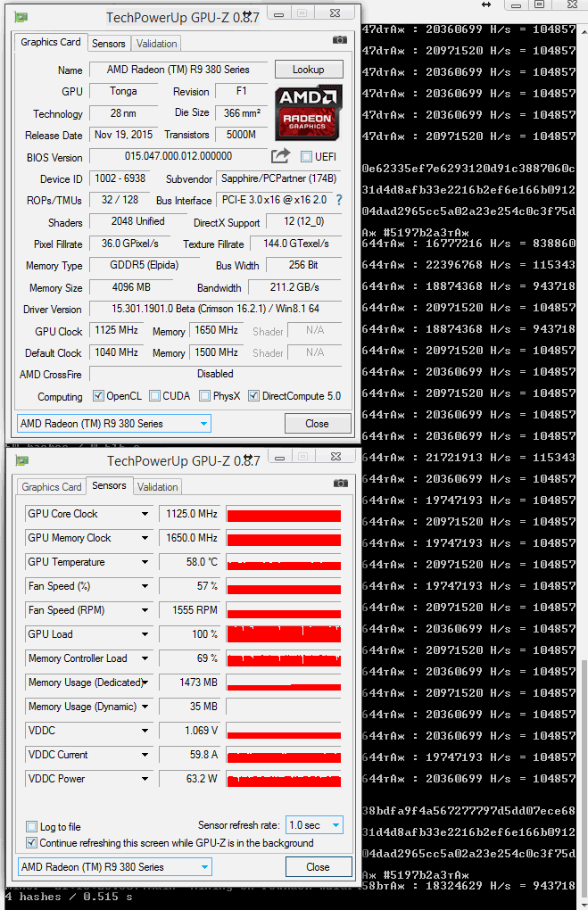Click the GPU Load history graph
The height and width of the screenshot is (910, 588).
pyautogui.click(x=284, y=634)
